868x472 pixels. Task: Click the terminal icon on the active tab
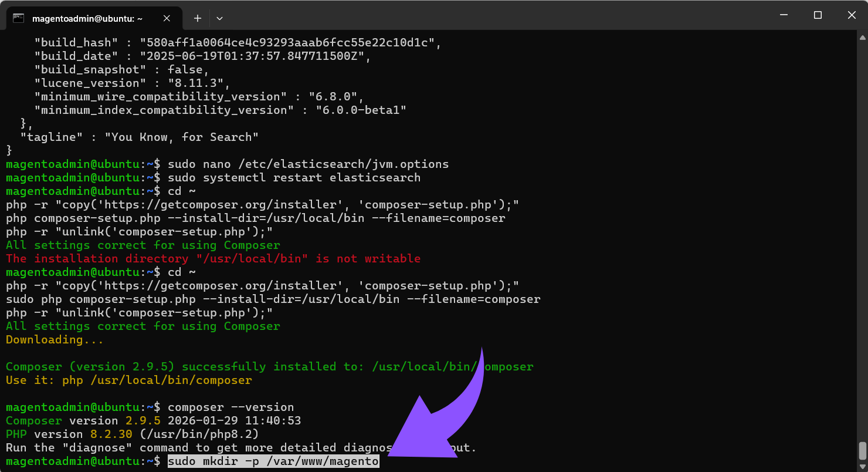[18, 18]
